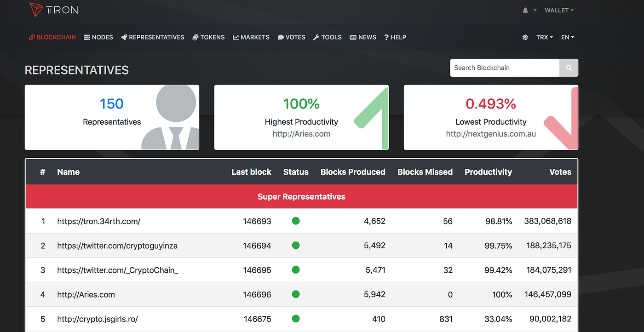Open http://nextgenius.com.au under Lowest Productivity

491,134
